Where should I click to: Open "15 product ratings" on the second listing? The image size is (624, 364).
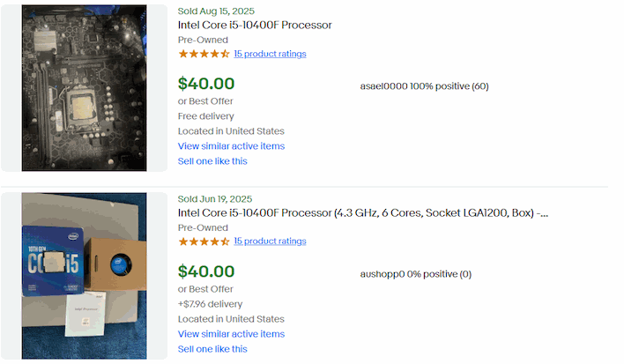pos(270,241)
